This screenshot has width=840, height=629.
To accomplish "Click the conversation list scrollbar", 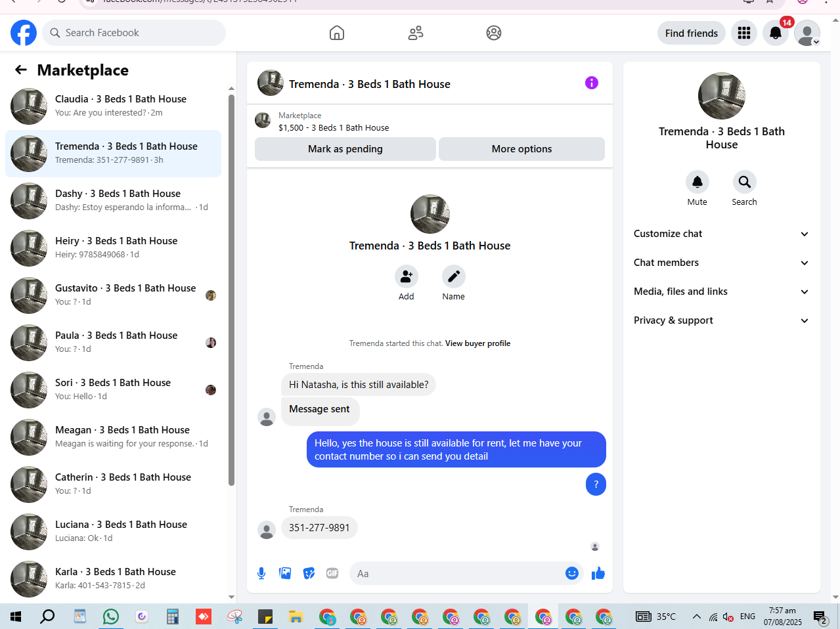I will point(231,290).
